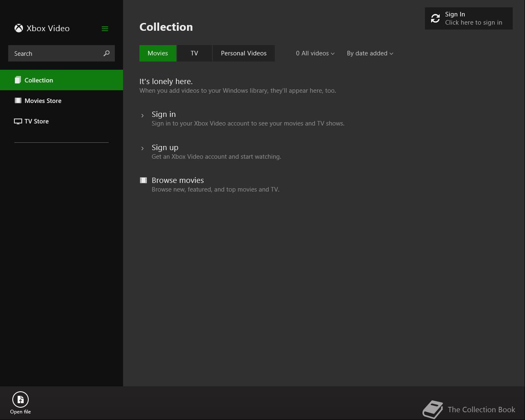The height and width of the screenshot is (420, 525).
Task: Click the Sign in link
Action: [164, 114]
